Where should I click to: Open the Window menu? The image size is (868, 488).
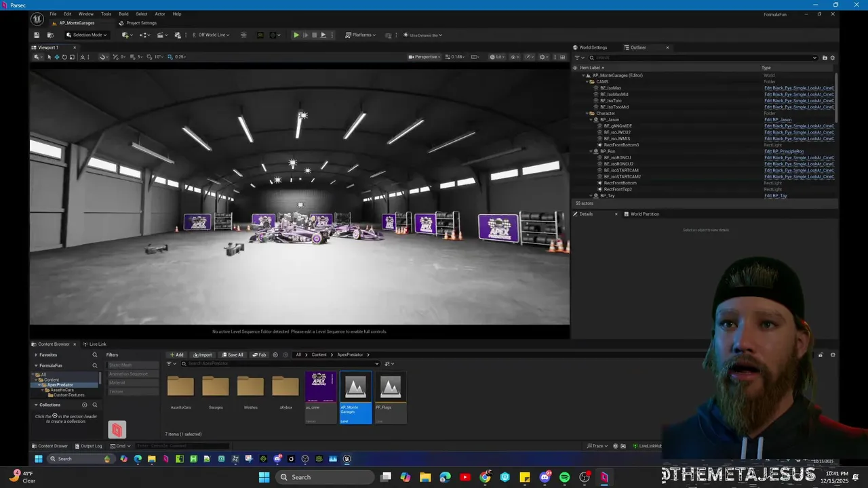(x=86, y=14)
